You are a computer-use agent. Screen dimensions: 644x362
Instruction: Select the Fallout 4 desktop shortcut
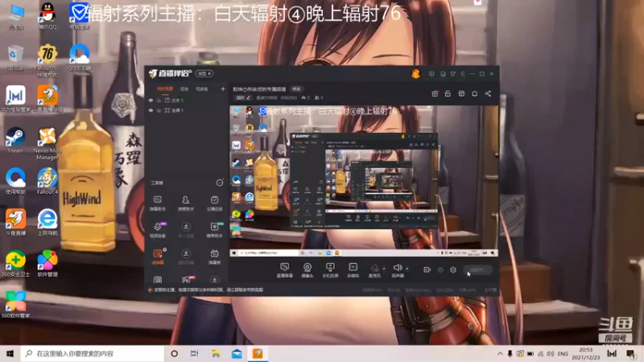coord(47,181)
